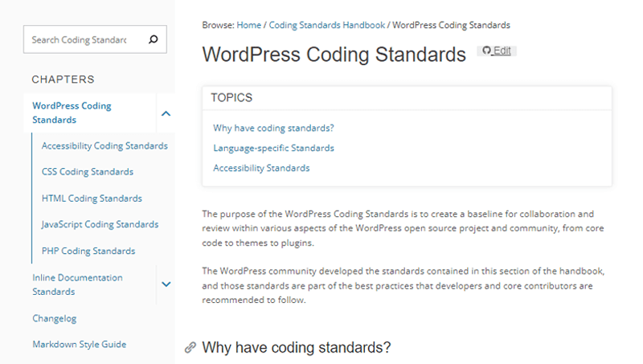
Task: Jump to 'Why have coding standards?' topic
Action: point(273,128)
